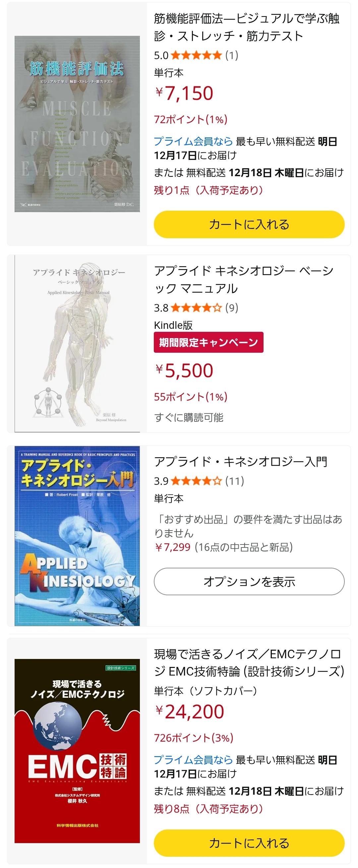Click the オプションを表示 button
Image resolution: width=358 pixels, height=868 pixels.
coord(249,582)
